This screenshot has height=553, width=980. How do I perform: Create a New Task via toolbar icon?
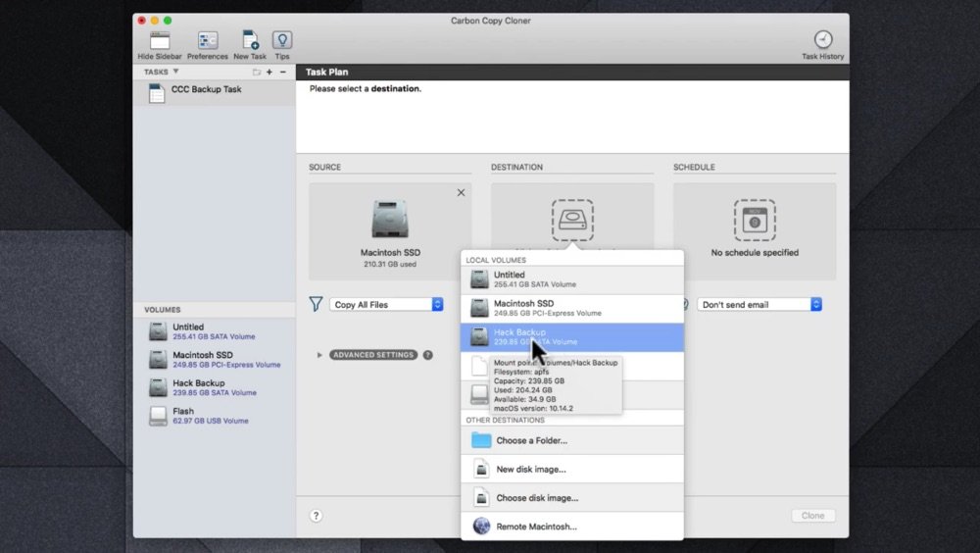tap(250, 41)
